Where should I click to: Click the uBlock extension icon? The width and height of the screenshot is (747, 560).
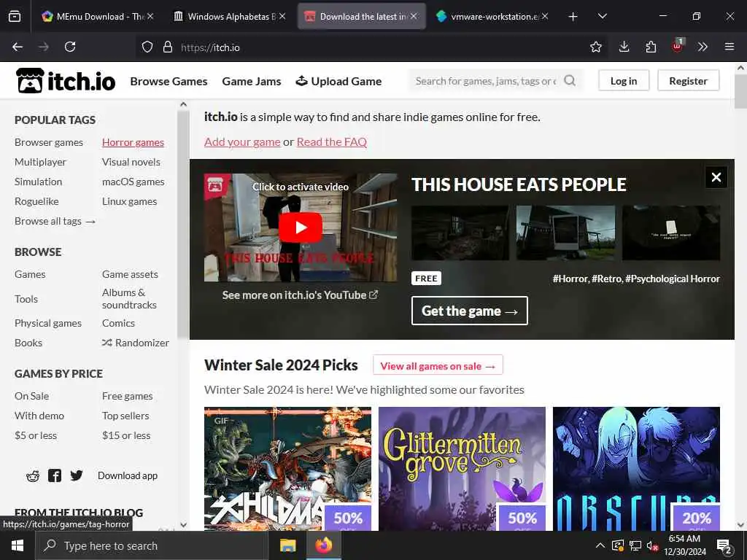[678, 46]
